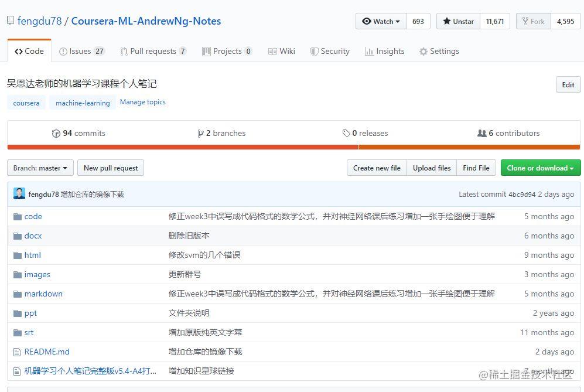Viewport: 584px width, 392px height.
Task: Click the New pull request button
Action: (110, 168)
